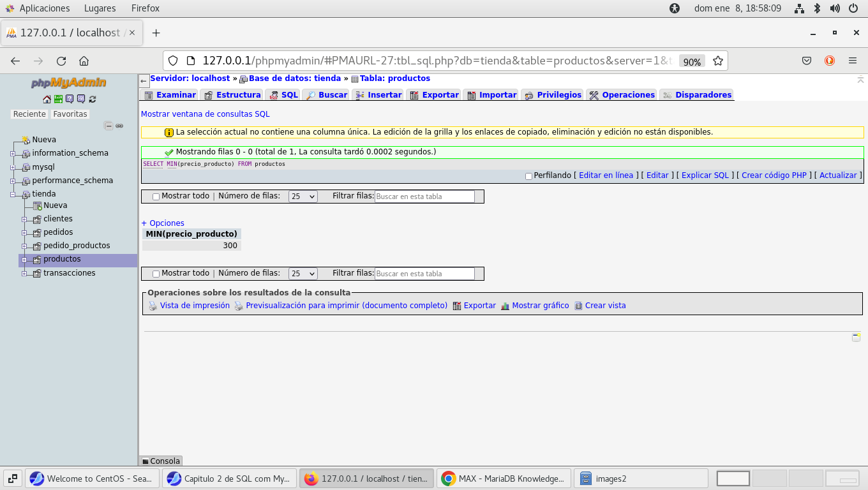Collapse all navigation tree items icon
Viewport: 868px width, 490px height.
108,126
